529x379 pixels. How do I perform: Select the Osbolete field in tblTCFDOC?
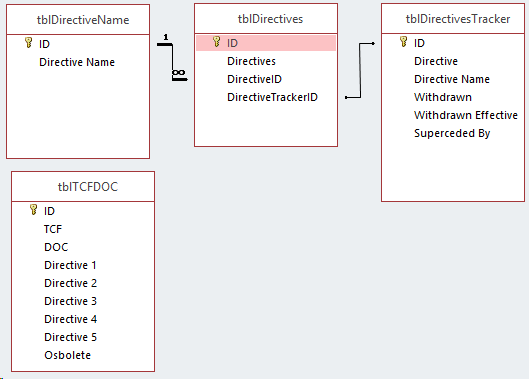click(67, 355)
